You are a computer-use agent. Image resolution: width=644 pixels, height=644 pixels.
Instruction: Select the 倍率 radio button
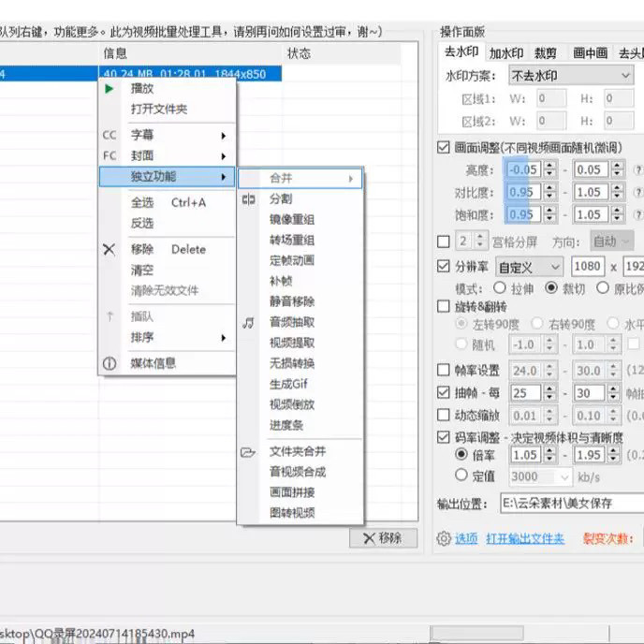[x=461, y=454]
